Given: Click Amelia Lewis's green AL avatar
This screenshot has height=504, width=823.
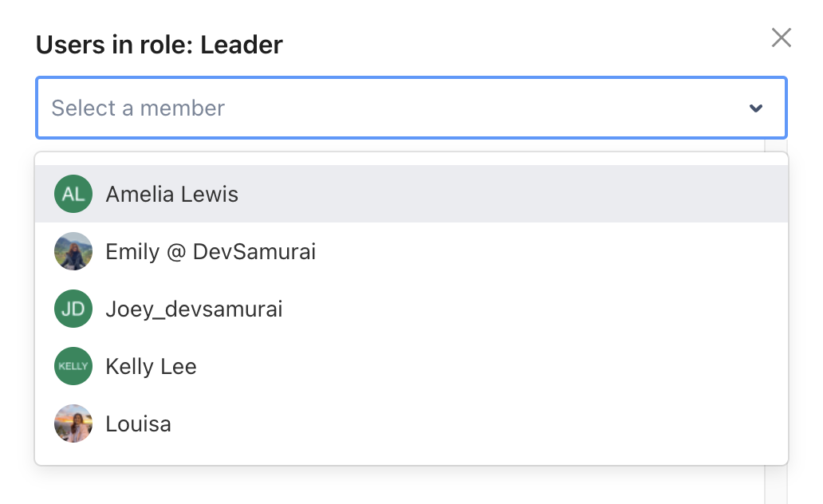Looking at the screenshot, I should 73,194.
